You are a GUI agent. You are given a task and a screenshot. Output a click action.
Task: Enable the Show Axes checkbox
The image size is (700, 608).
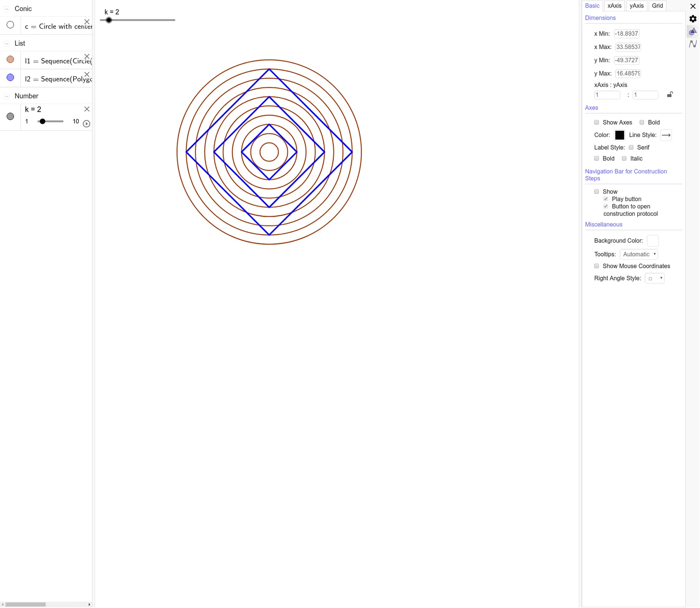pos(596,122)
